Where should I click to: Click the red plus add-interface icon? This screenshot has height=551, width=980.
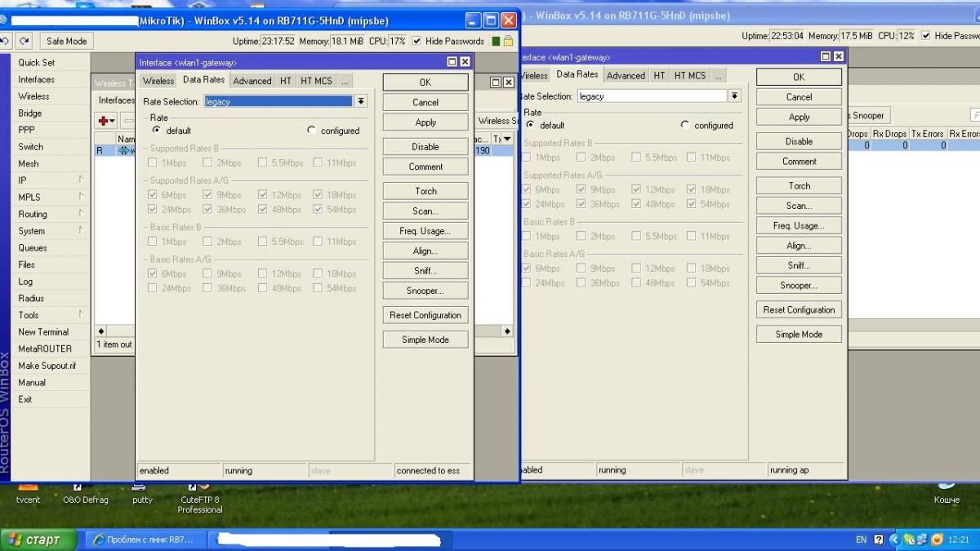[x=104, y=121]
